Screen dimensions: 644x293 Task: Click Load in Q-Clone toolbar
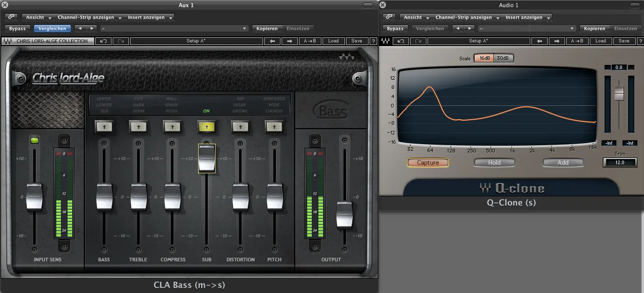(x=600, y=41)
